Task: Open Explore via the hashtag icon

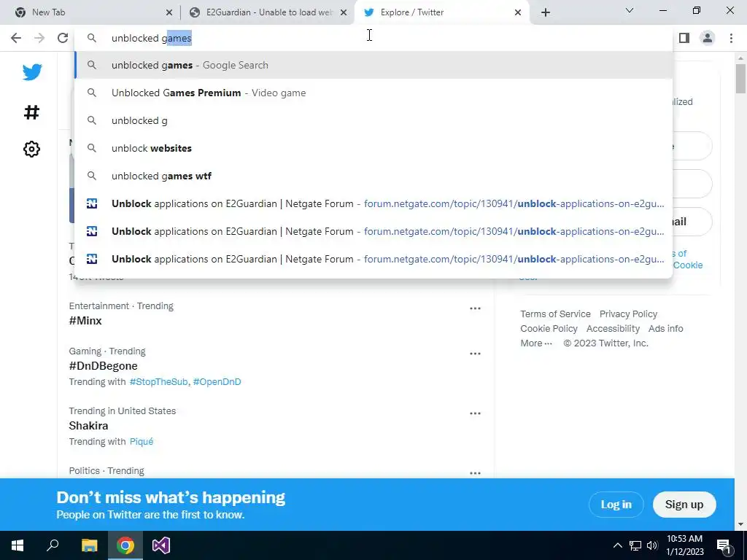Action: pyautogui.click(x=31, y=112)
